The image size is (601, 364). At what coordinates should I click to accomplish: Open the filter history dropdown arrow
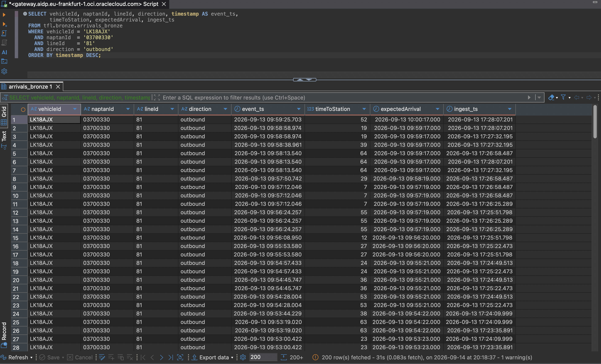click(x=539, y=98)
